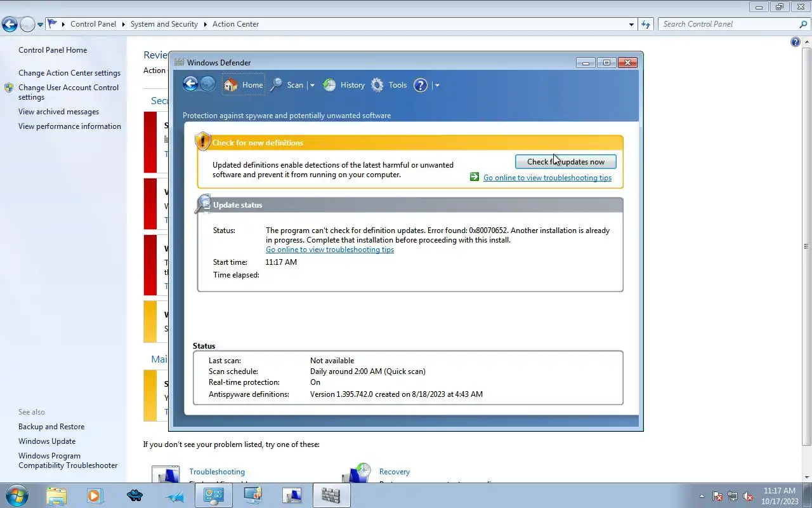Click Control Panel forward navigation button

(x=27, y=24)
